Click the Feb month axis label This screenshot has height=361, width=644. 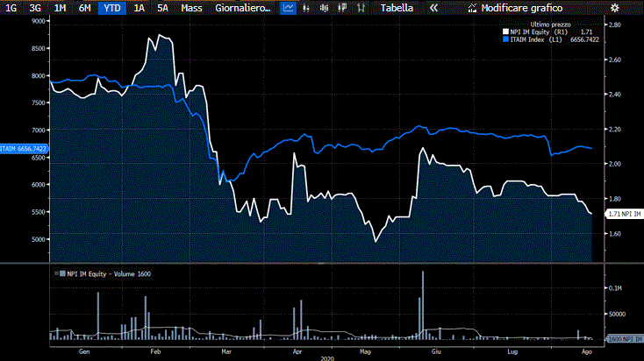(x=155, y=351)
